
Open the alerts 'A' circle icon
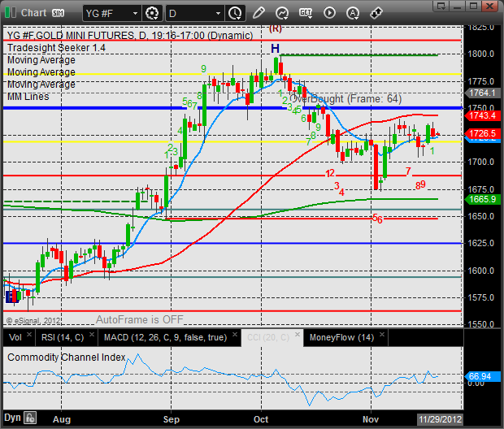coord(353,13)
